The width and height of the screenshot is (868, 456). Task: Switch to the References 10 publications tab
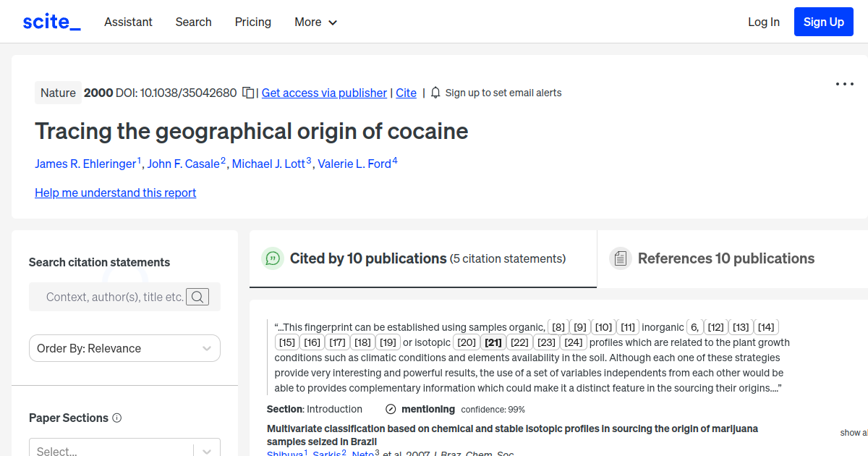[726, 258]
